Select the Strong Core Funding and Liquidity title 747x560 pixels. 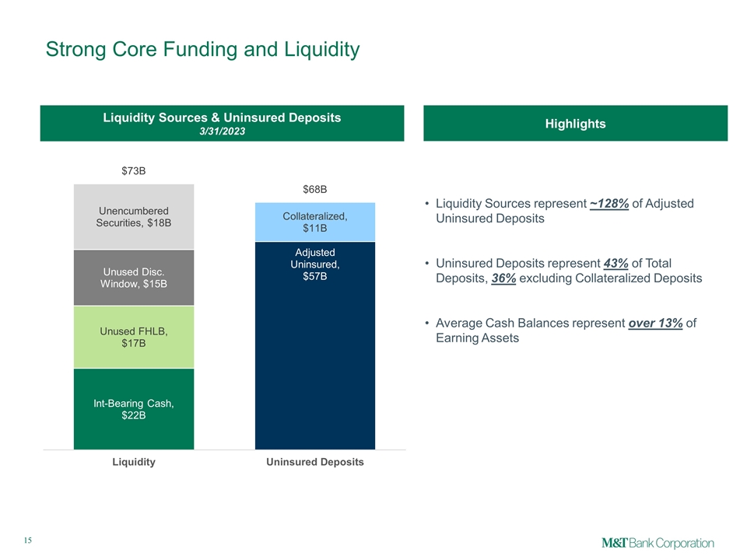point(202,50)
